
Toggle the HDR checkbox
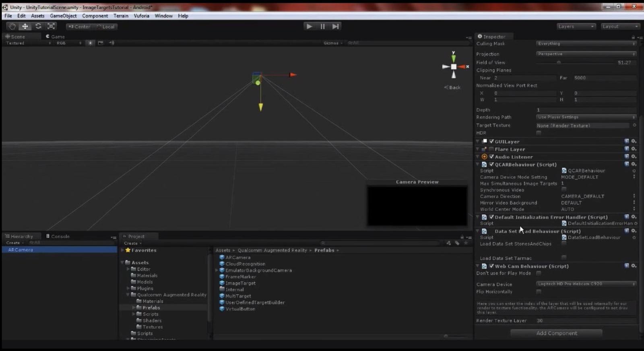539,133
